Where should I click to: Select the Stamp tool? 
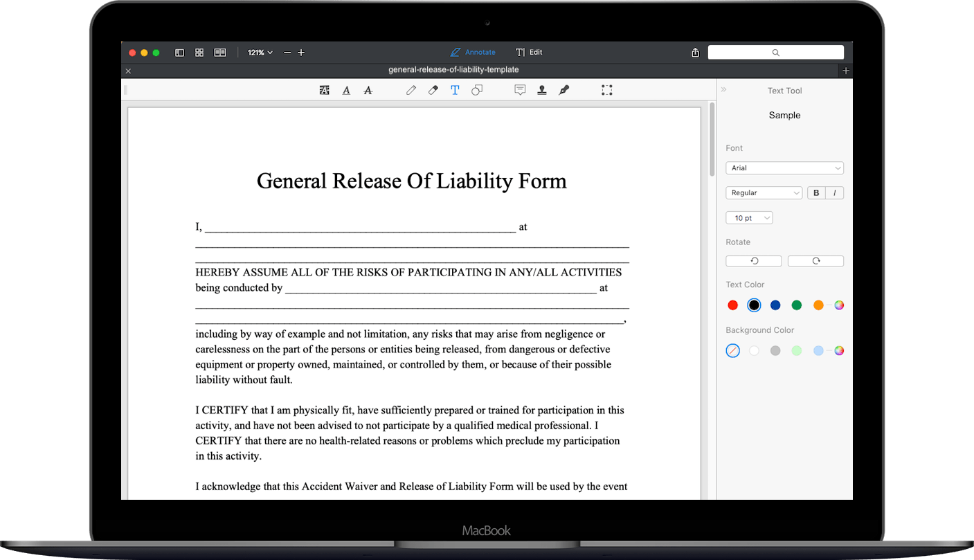pyautogui.click(x=542, y=90)
